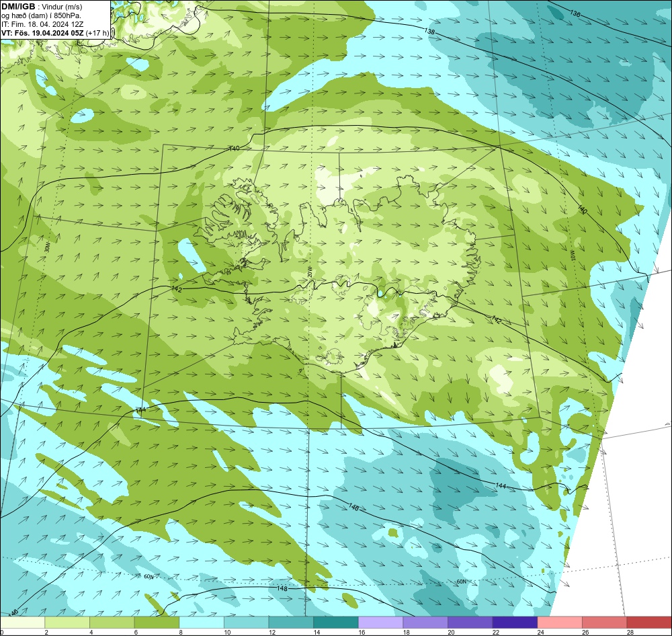Click the legend value 24
The height and width of the screenshot is (636, 672).
[x=540, y=632]
